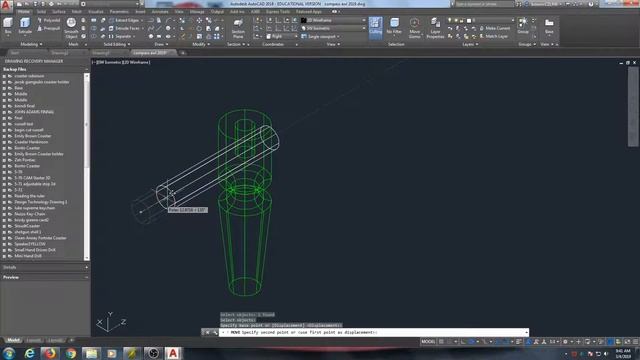Viewport: 640px width, 360px height.
Task: Select 'Reading the ruler' backup file
Action: [29, 196]
